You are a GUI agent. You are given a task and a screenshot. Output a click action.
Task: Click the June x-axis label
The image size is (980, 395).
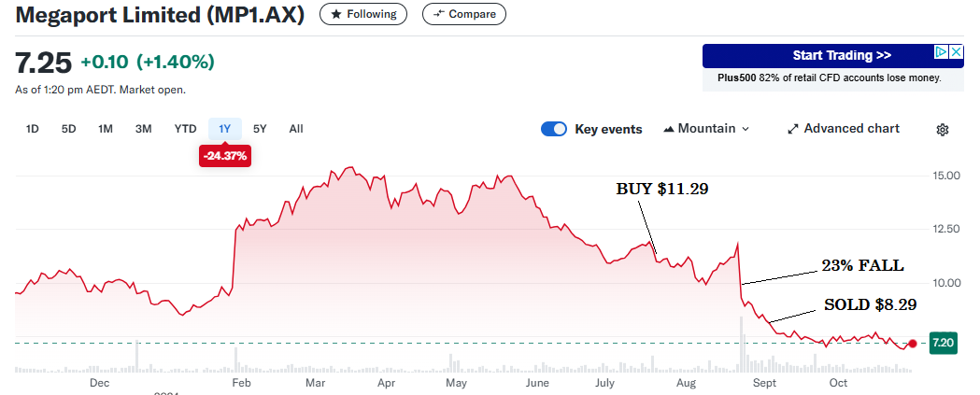click(x=537, y=383)
